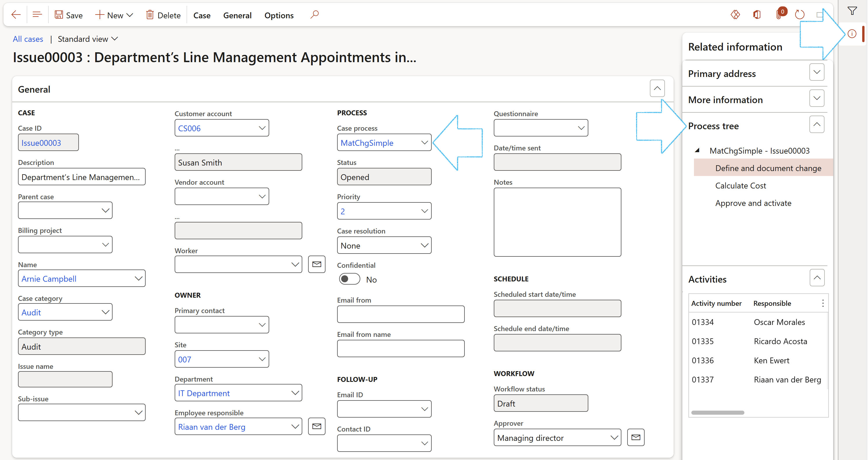Screen dimensions: 868x460
Task: Open the Priority dropdown
Action: tap(424, 211)
